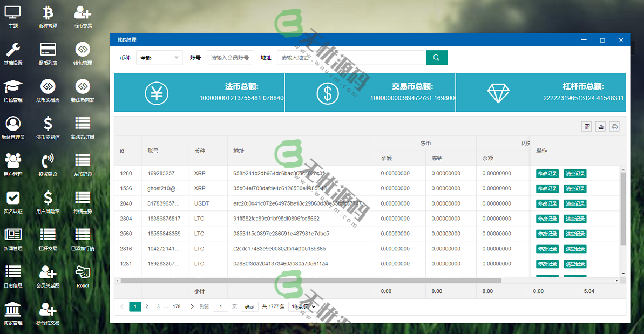This screenshot has height=334, width=644.
Task: Open 用户管理 user management from sidebar
Action: click(x=13, y=163)
